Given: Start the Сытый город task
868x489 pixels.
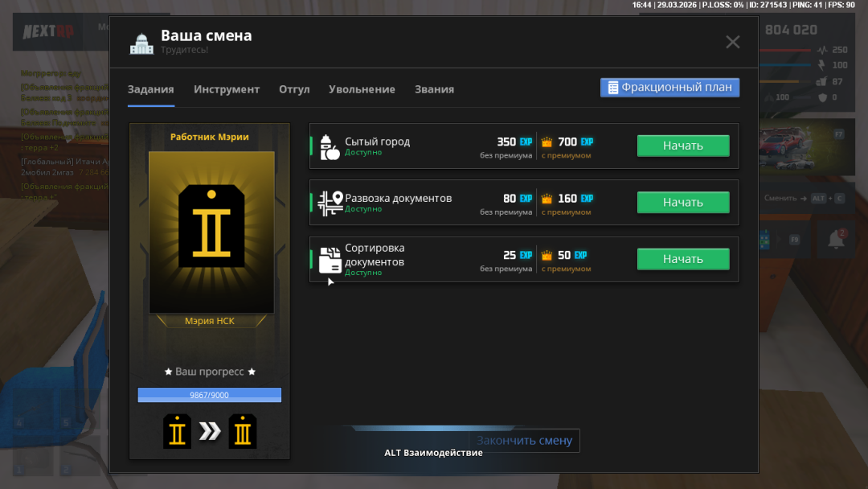Looking at the screenshot, I should coord(683,146).
